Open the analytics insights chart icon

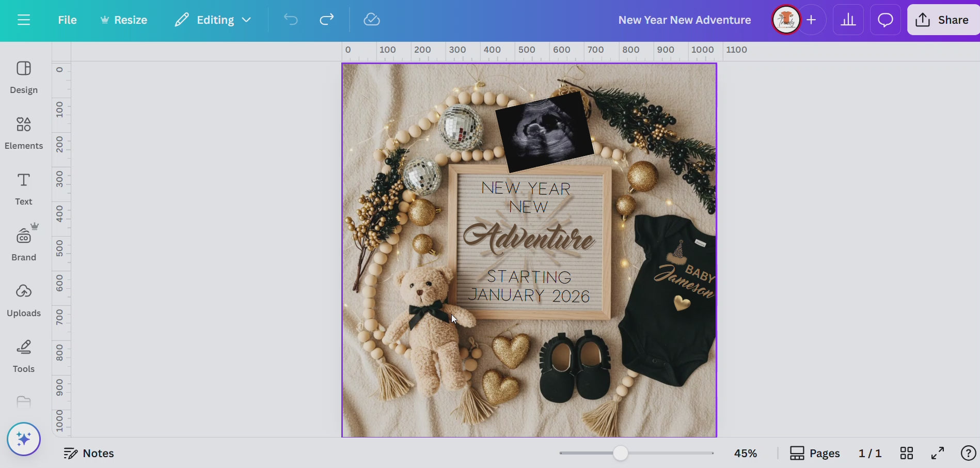click(848, 20)
